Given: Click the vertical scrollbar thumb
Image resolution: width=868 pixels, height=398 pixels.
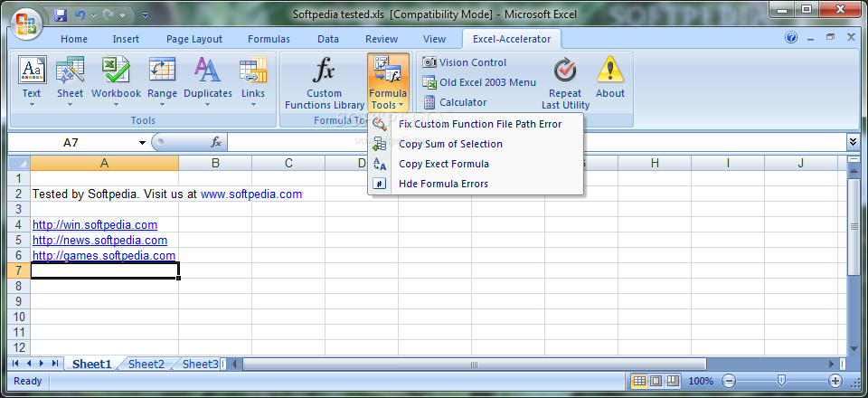Looking at the screenshot, I should pos(853,226).
